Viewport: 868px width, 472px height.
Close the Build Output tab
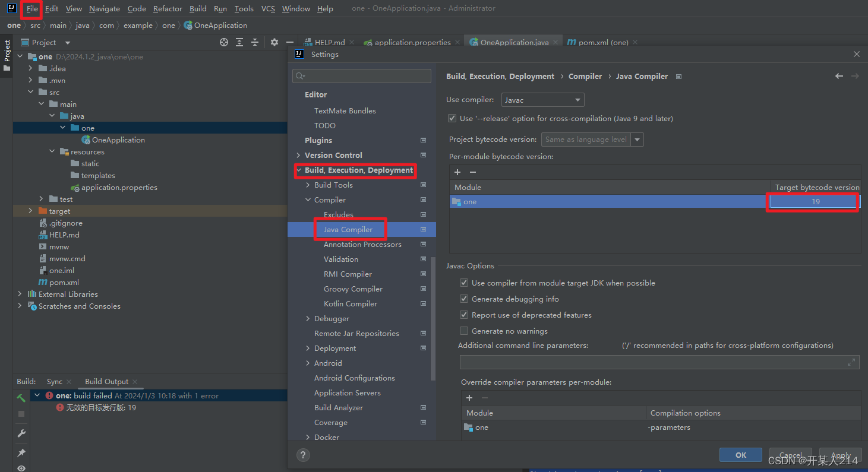135,382
